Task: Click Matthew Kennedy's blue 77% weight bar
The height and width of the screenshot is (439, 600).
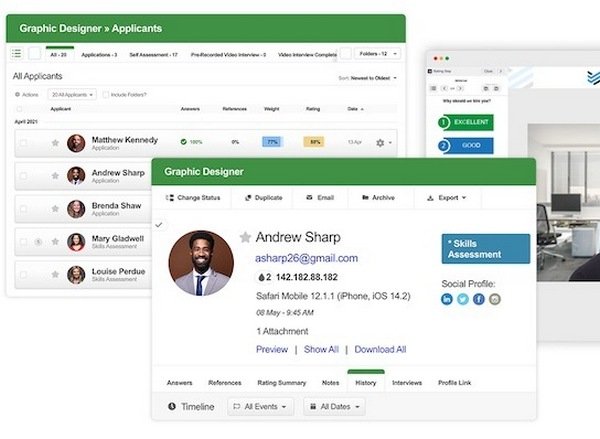Action: coord(272,143)
